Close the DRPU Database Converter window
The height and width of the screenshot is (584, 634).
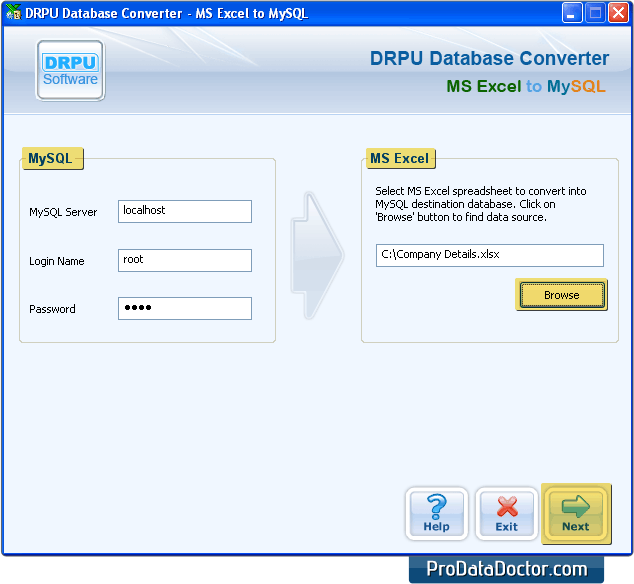tap(618, 13)
